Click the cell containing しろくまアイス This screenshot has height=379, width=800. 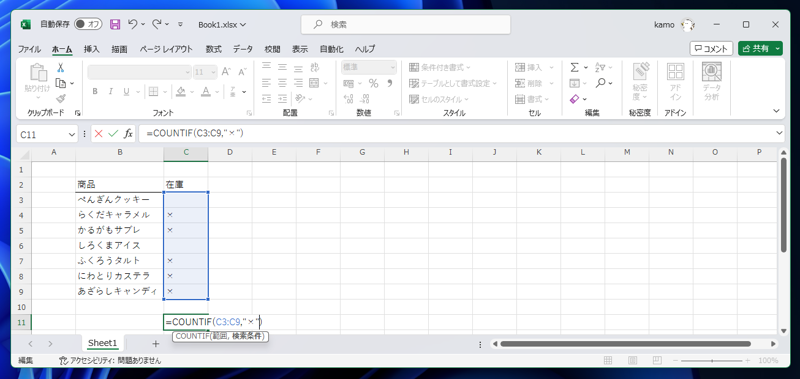pos(119,245)
